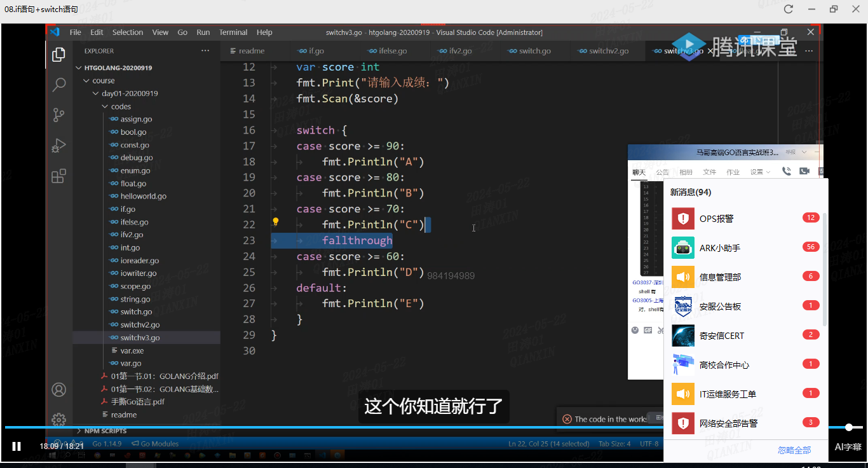Open Explorer panel more actions ellipsis
The width and height of the screenshot is (868, 468).
coord(205,51)
